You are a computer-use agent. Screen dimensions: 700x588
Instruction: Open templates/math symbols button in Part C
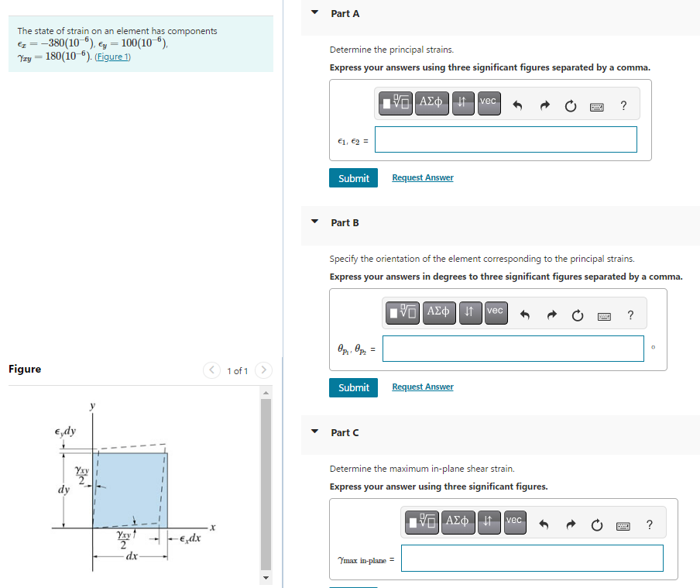click(x=422, y=522)
